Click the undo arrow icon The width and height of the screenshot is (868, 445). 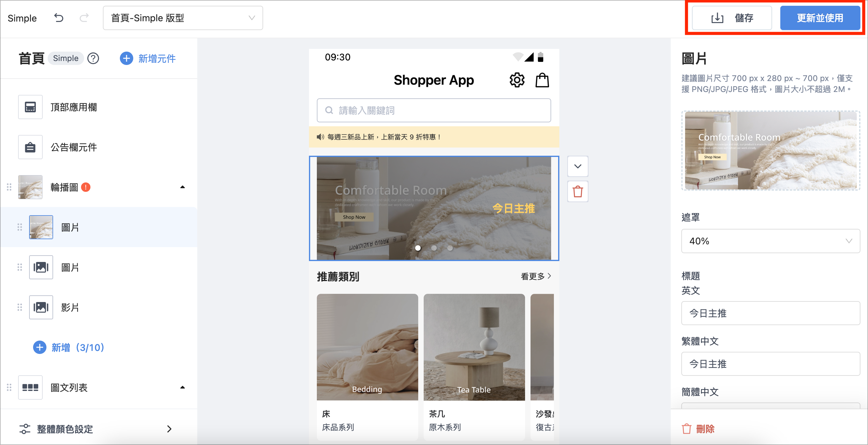click(59, 18)
